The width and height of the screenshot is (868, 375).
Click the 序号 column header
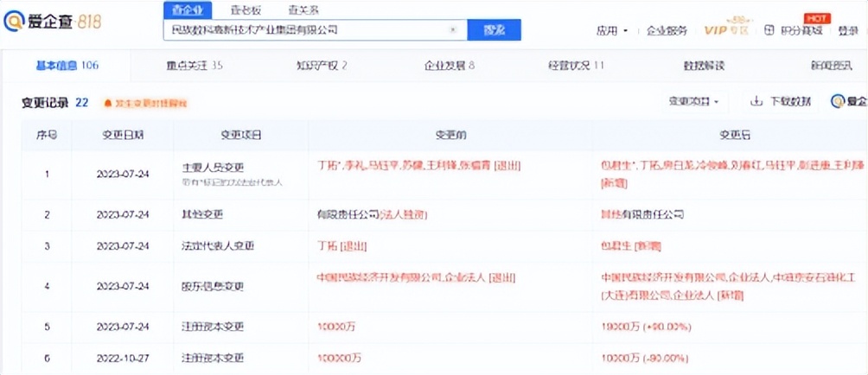coord(47,135)
